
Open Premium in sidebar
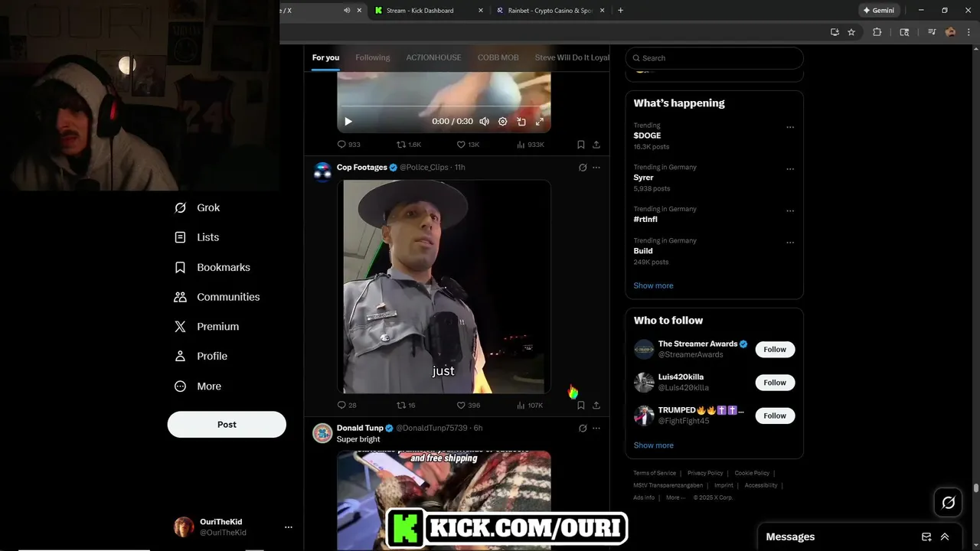[x=207, y=327]
